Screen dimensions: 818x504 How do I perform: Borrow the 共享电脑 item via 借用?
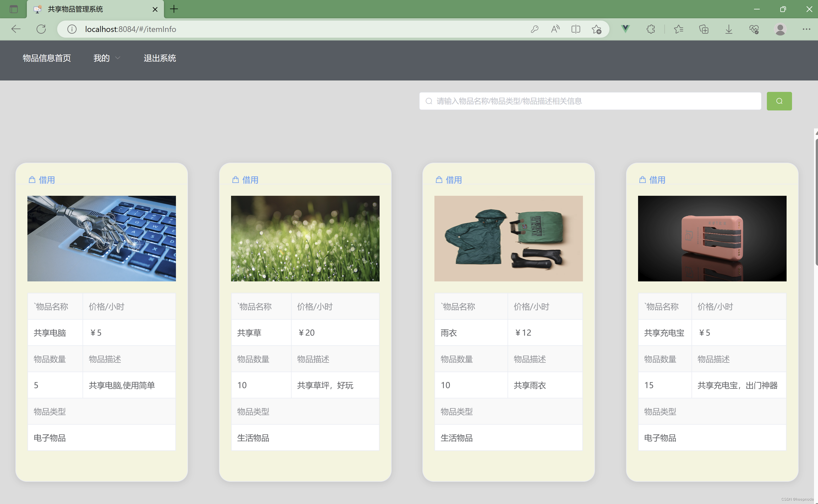pyautogui.click(x=42, y=180)
